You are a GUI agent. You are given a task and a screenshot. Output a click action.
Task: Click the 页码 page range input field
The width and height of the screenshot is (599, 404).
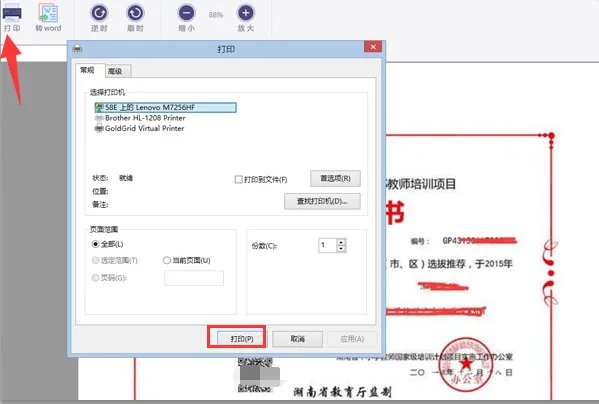point(194,278)
